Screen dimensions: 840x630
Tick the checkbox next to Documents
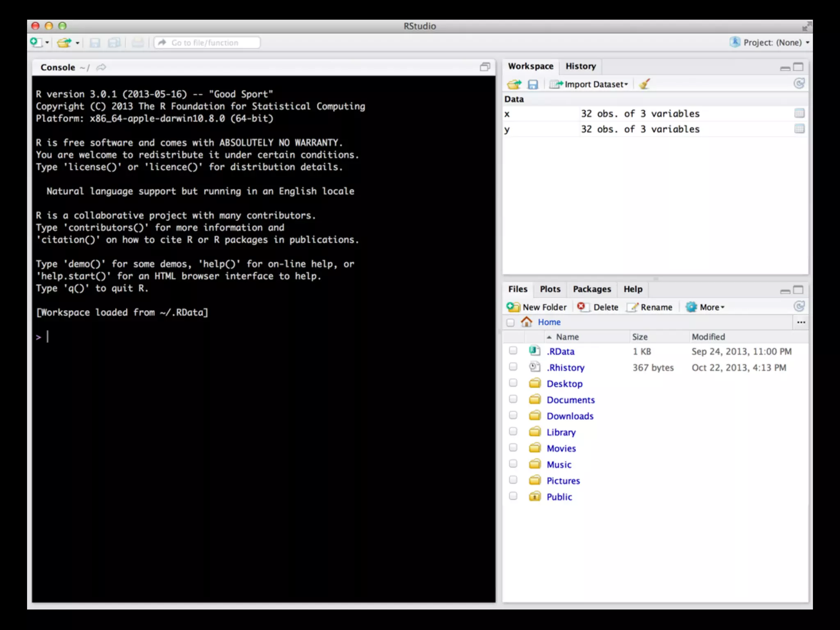(513, 399)
